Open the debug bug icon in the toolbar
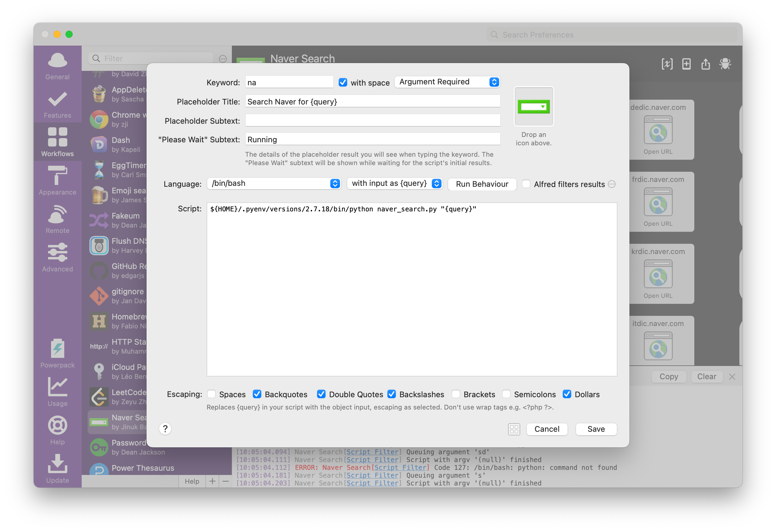 pyautogui.click(x=725, y=64)
